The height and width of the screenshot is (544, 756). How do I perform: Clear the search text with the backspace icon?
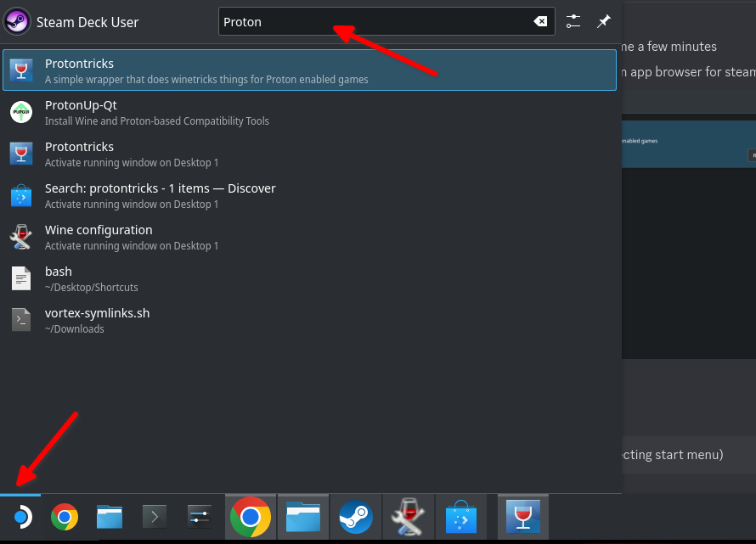point(540,22)
